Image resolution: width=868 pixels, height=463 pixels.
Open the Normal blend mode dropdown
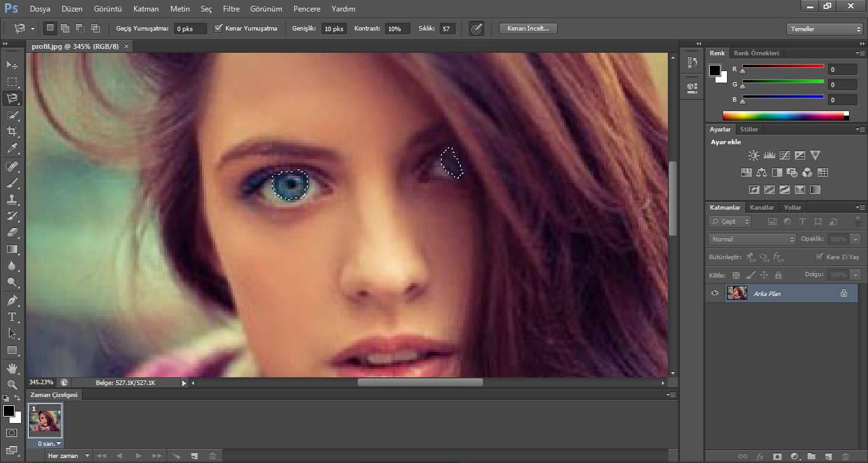pos(752,239)
